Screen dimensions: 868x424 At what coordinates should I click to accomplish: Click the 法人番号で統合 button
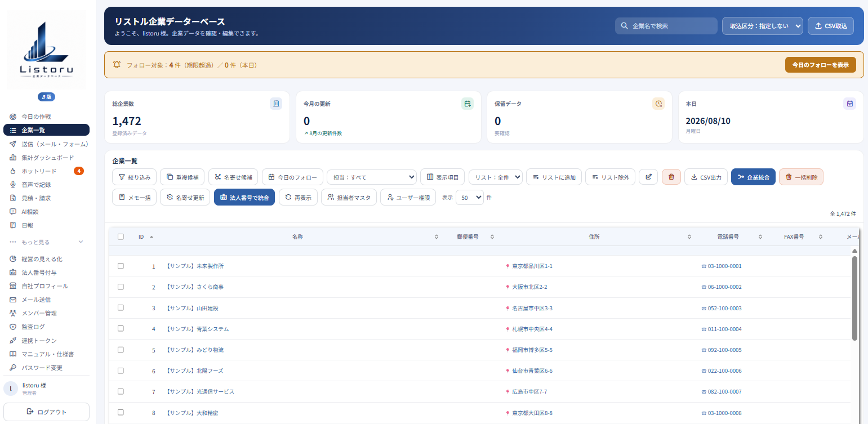pyautogui.click(x=244, y=197)
